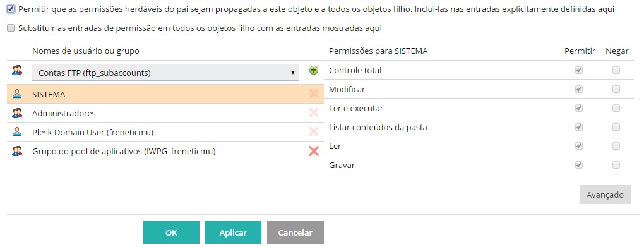This screenshot has width=644, height=247.
Task: Click the Aplicar button
Action: pyautogui.click(x=233, y=232)
